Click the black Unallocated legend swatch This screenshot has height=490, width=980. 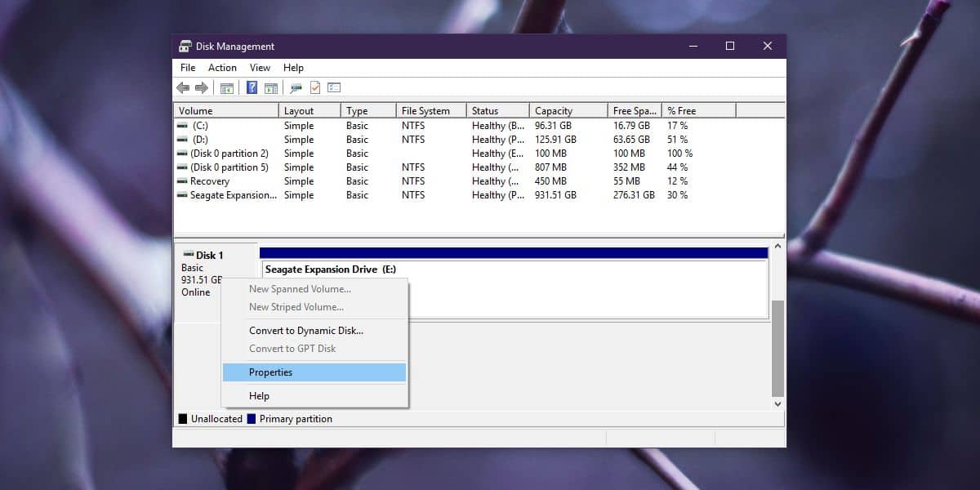click(182, 419)
